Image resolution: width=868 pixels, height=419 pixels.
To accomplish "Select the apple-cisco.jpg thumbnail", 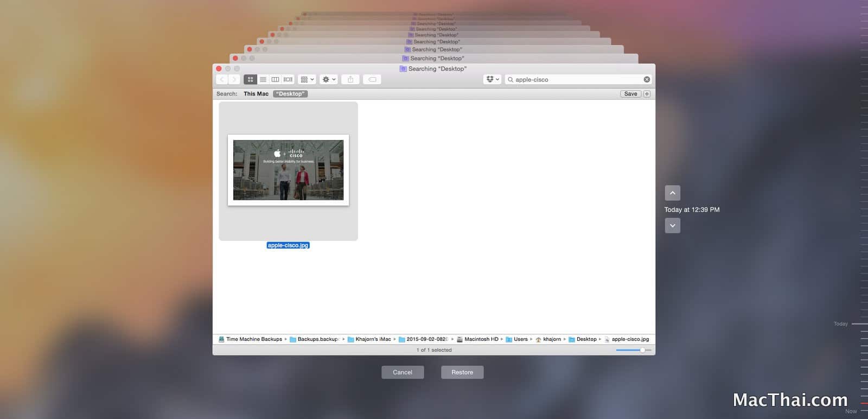I will (288, 170).
